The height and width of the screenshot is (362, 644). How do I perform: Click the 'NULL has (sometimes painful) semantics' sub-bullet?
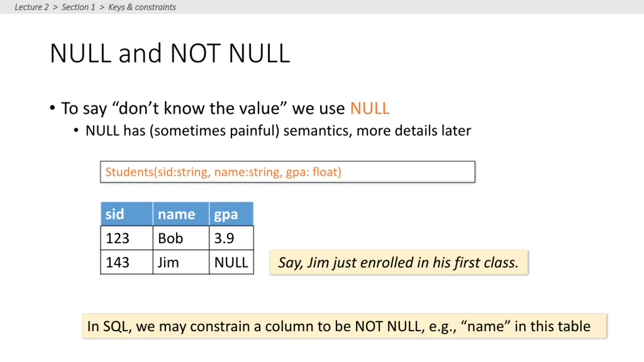pyautogui.click(x=278, y=131)
